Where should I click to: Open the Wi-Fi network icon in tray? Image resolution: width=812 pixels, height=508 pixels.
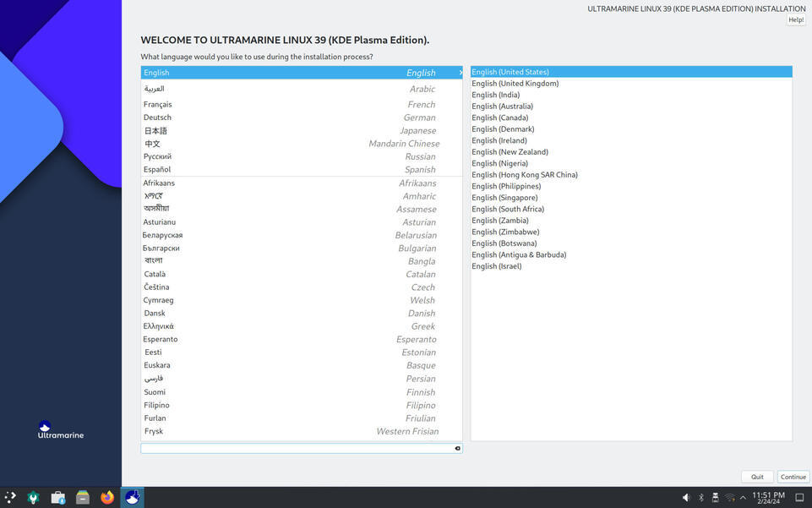(730, 498)
